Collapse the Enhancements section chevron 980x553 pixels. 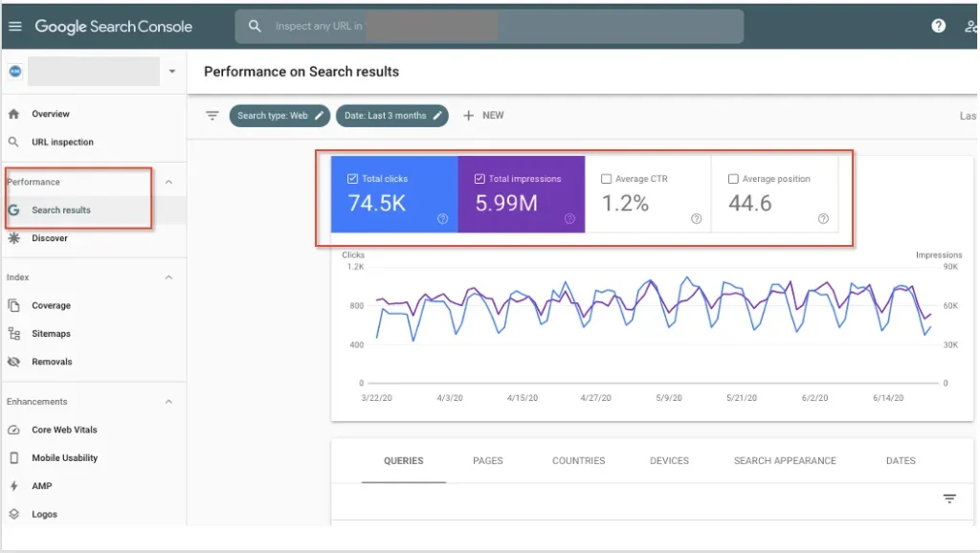tap(168, 402)
